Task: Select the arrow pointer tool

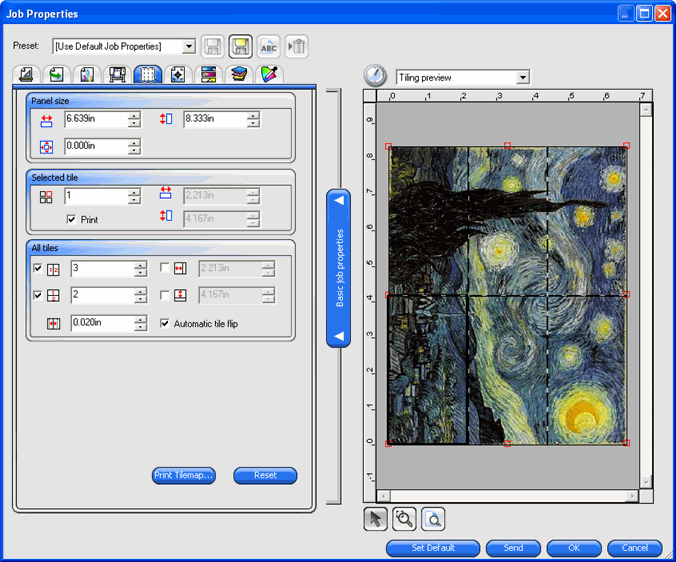Action: [376, 519]
